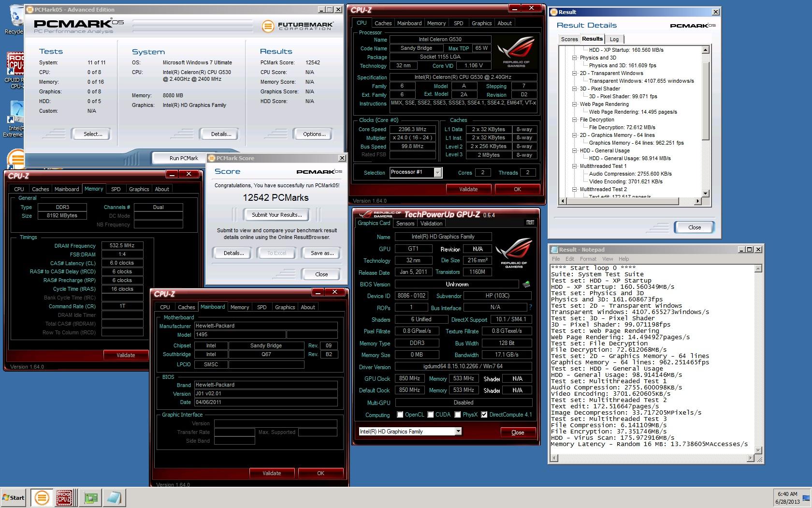Collapse the Web Page Rendering node
This screenshot has height=508, width=812.
tap(575, 104)
